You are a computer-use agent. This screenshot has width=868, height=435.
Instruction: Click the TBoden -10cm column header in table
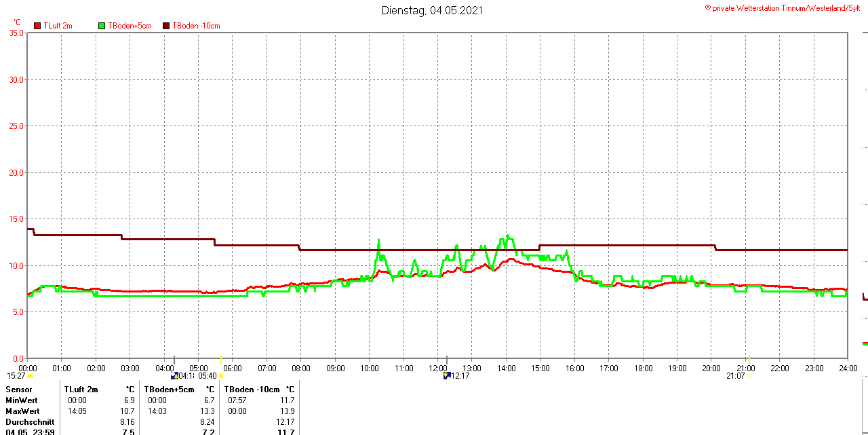252,390
